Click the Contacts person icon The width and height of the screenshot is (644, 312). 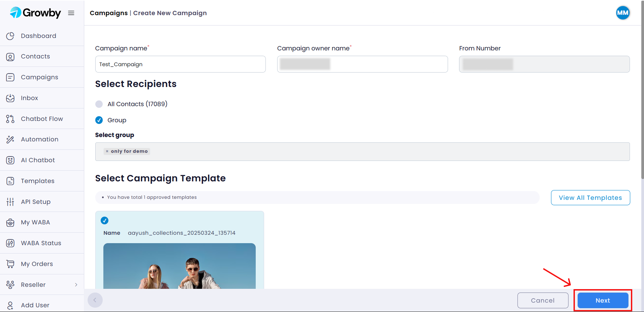point(10,57)
